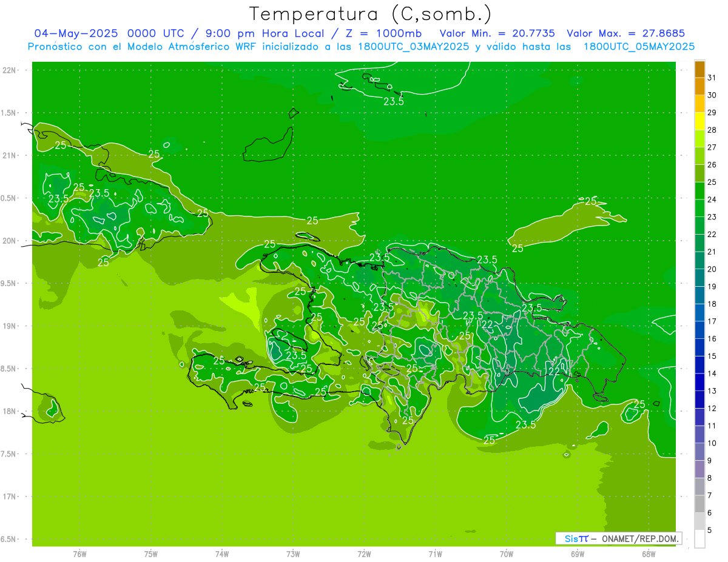
Task: Select the '69W' longitude axis label
Action: (x=578, y=554)
